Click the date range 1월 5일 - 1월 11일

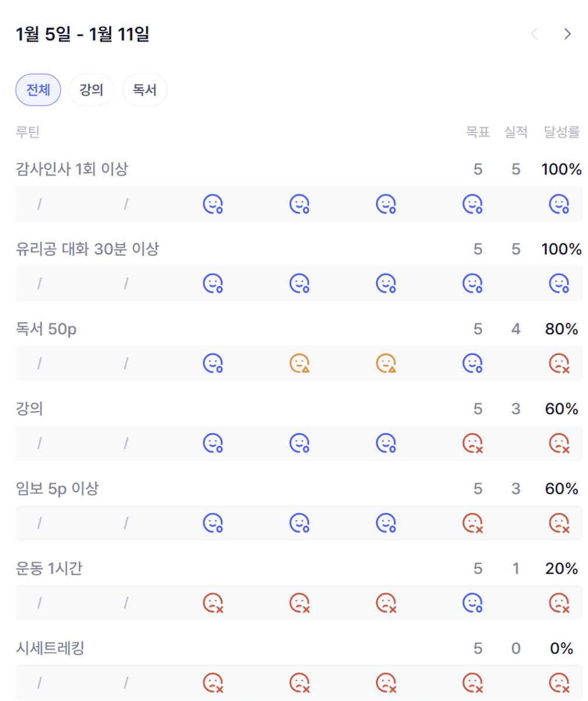click(x=82, y=35)
